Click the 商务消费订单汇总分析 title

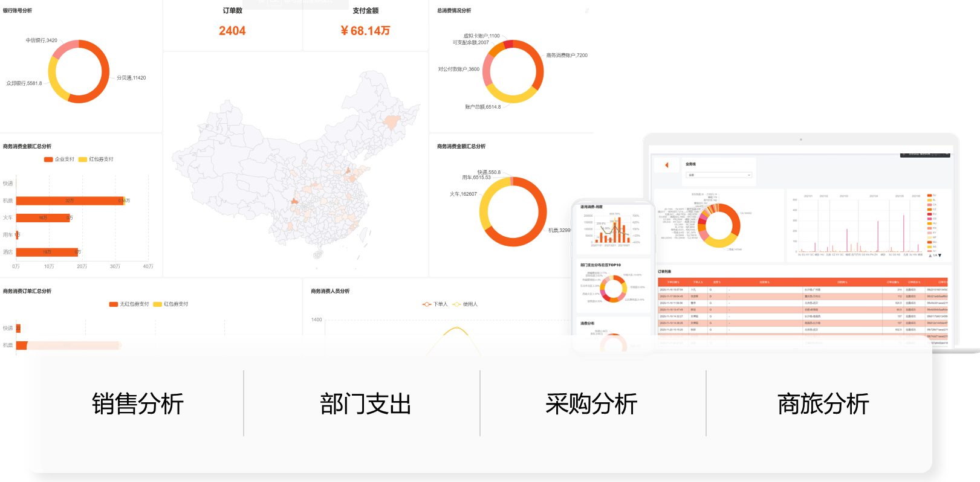pos(27,291)
